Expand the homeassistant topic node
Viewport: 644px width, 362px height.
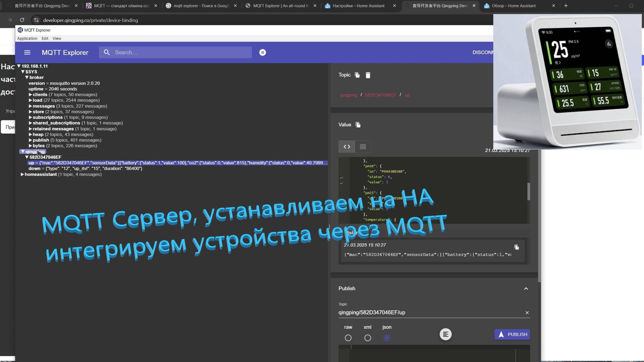22,174
